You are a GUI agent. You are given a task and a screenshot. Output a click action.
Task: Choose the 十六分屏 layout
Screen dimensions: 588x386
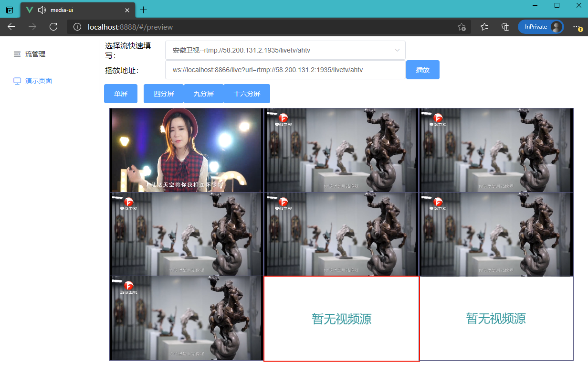(247, 94)
